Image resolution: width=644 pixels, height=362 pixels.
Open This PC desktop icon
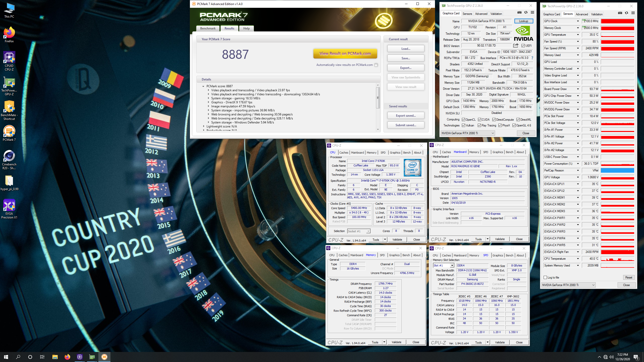tap(9, 10)
